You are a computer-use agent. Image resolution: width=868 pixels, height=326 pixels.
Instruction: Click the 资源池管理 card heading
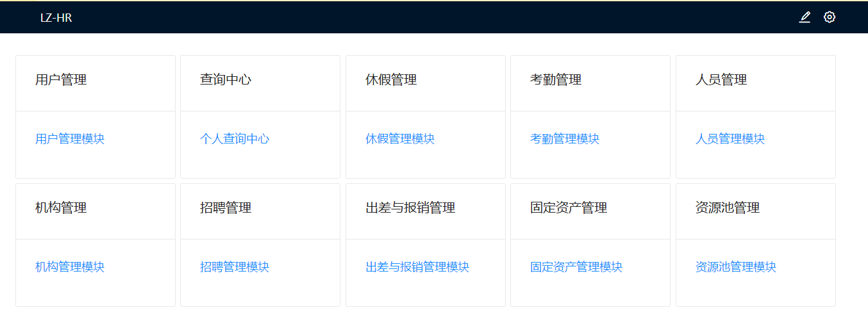[x=728, y=208]
